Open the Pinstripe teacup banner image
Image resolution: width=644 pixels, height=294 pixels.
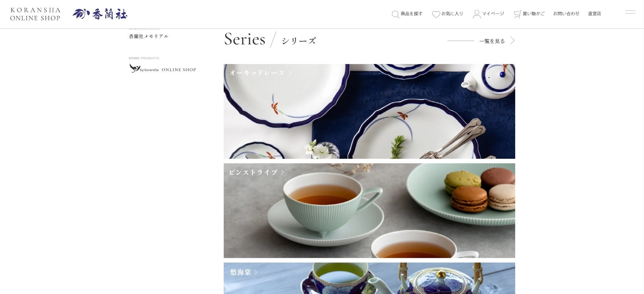click(x=369, y=211)
